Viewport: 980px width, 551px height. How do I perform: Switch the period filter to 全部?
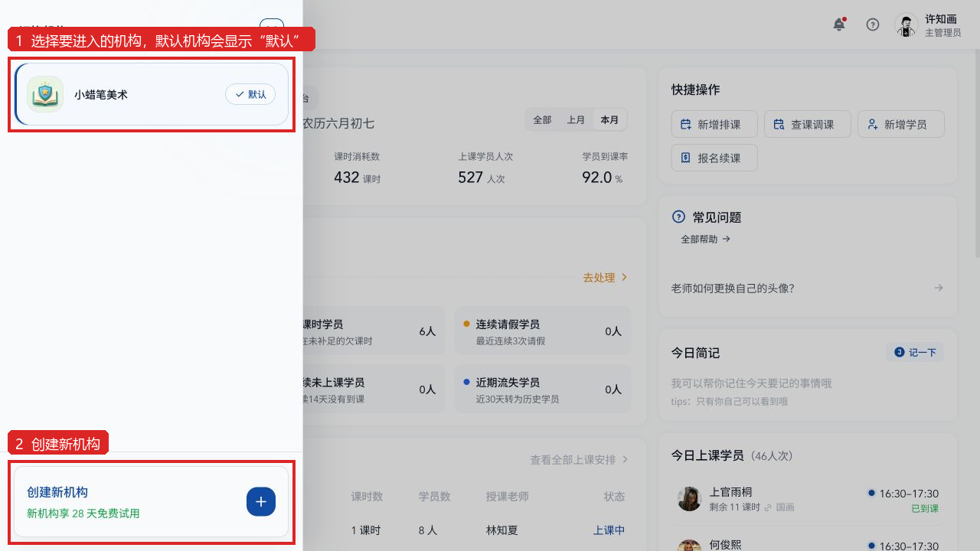pos(542,120)
